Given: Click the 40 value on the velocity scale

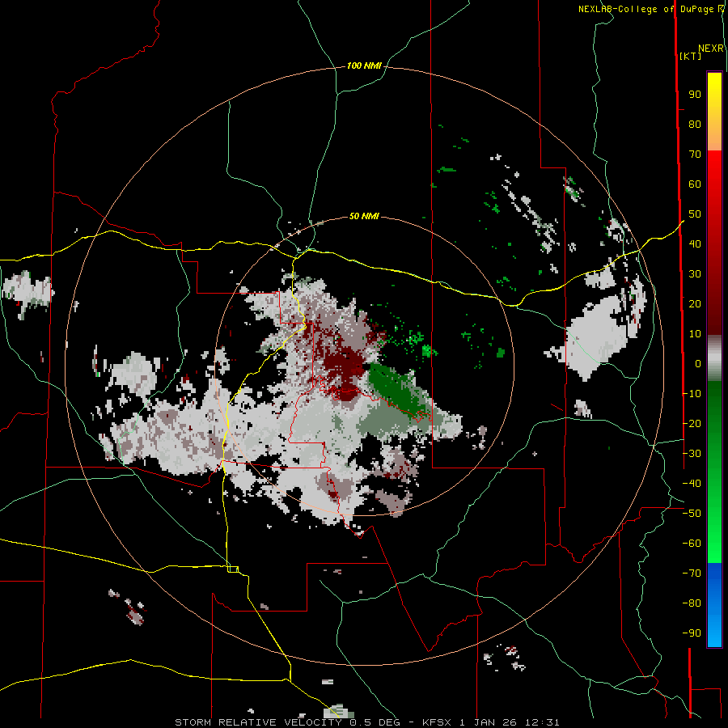Looking at the screenshot, I should point(695,244).
